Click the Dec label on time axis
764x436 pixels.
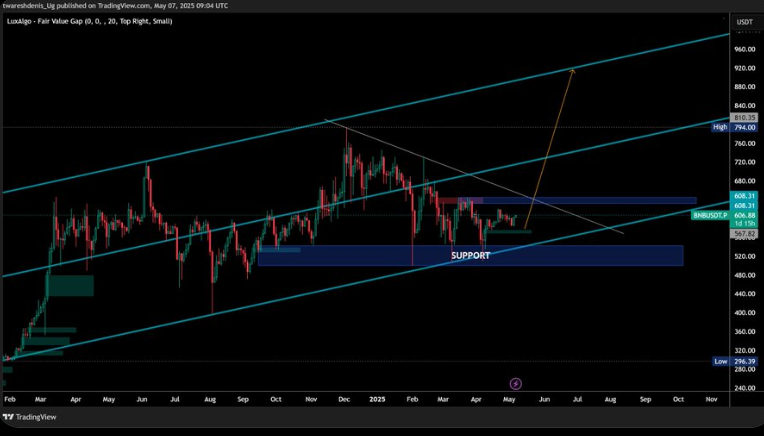[344, 399]
